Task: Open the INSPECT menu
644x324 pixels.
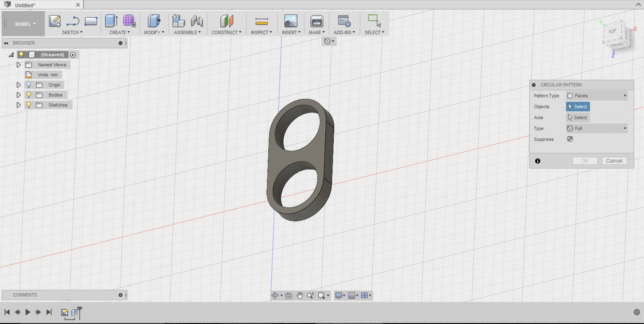Action: 261,33
